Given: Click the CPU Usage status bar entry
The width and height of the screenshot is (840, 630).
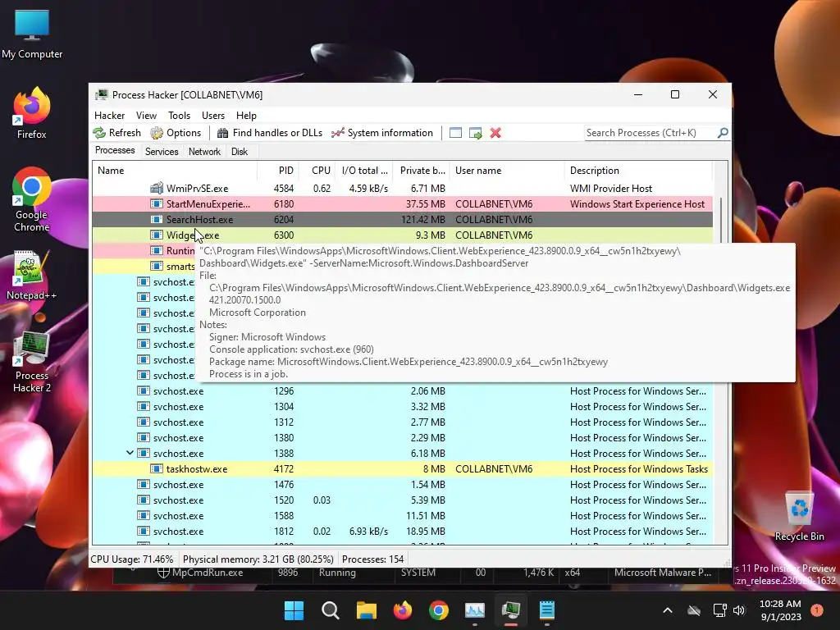Looking at the screenshot, I should tap(132, 559).
